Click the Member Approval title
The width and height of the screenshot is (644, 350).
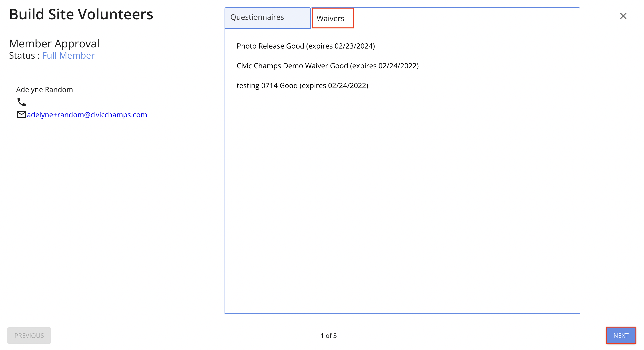pos(54,44)
